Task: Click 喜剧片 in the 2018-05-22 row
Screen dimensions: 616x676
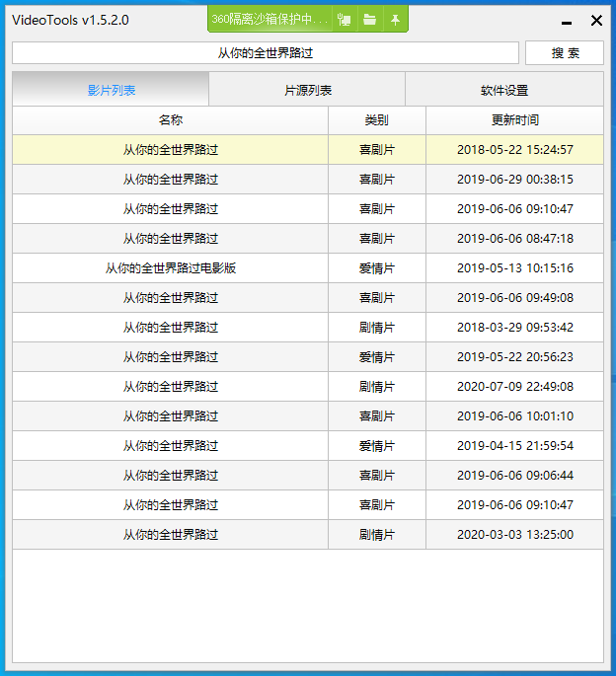Action: click(376, 150)
